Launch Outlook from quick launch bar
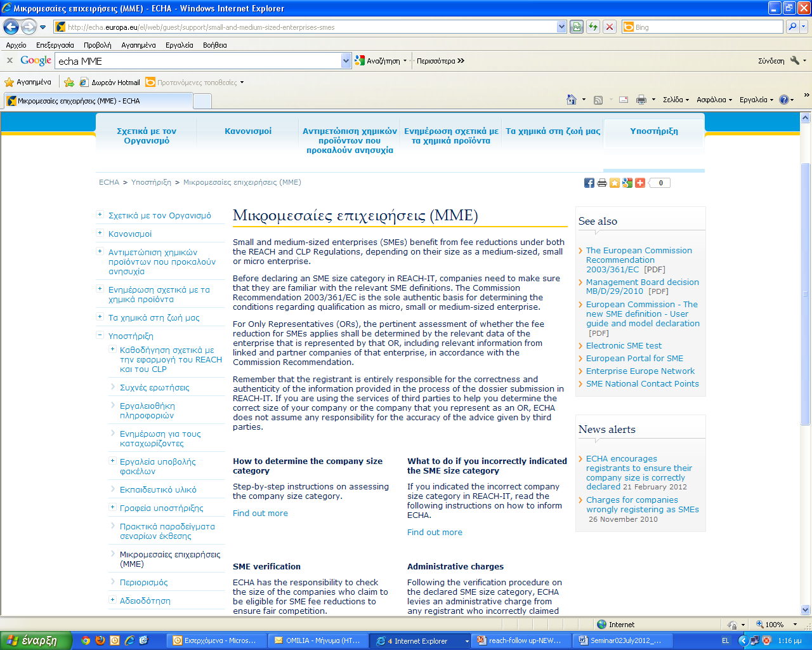The height and width of the screenshot is (650, 812). (x=115, y=640)
